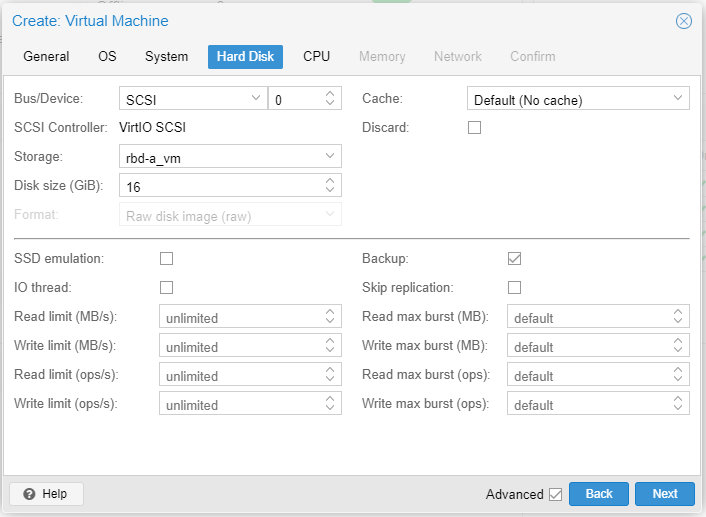
Task: Click the Next button
Action: [x=665, y=494]
